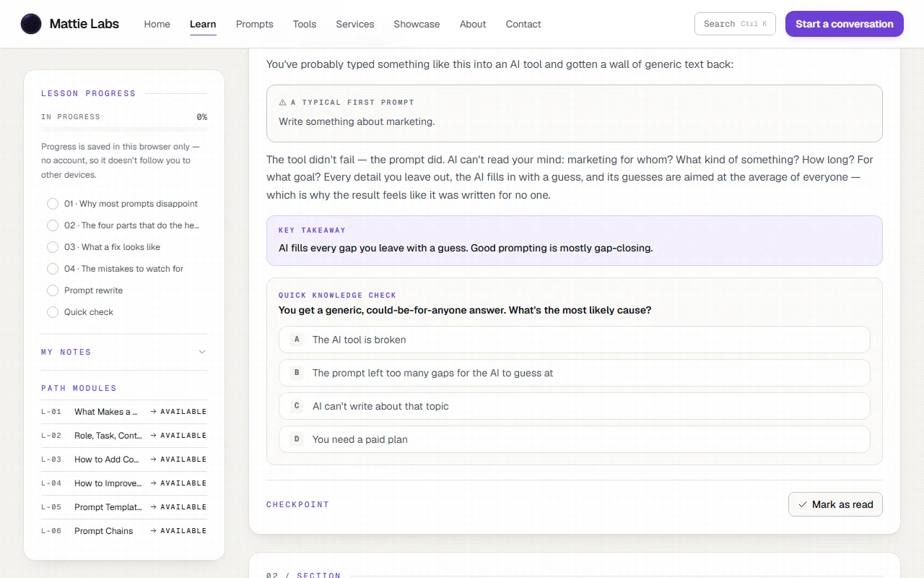
Task: Open the Contact nav item
Action: [523, 24]
